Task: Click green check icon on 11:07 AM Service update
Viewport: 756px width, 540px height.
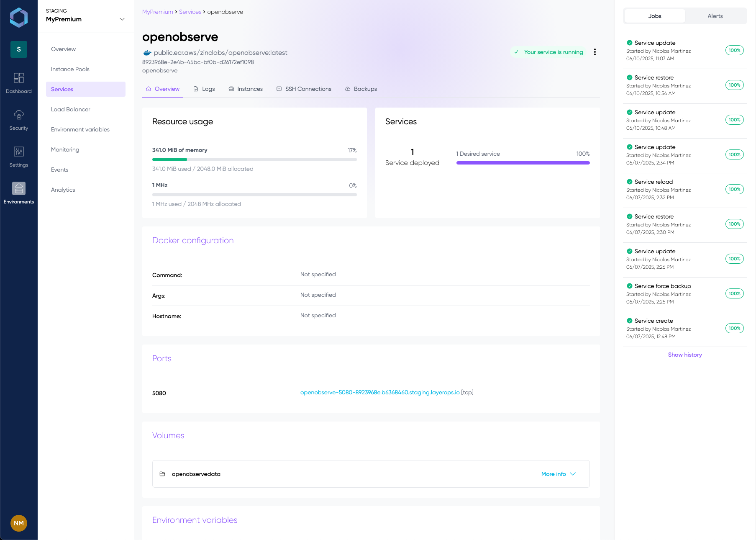Action: [629, 43]
